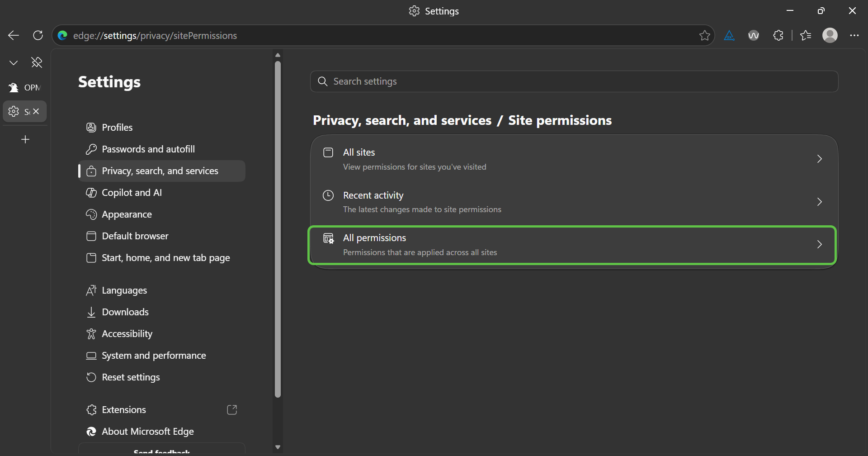Image resolution: width=868 pixels, height=456 pixels.
Task: Click the search magnifier icon
Action: click(x=322, y=81)
